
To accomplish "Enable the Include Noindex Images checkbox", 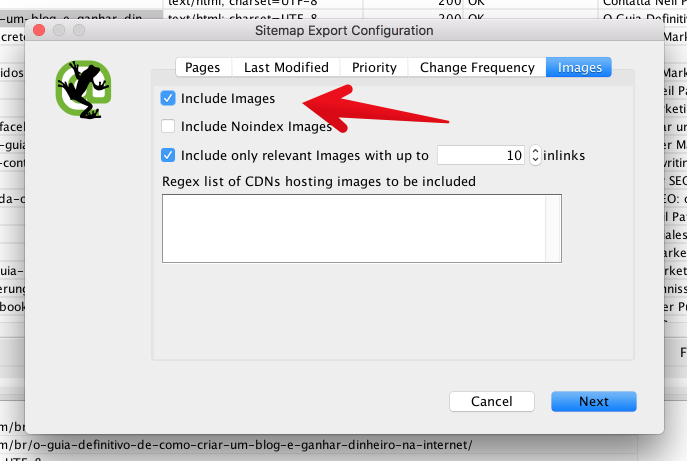I will tap(168, 126).
